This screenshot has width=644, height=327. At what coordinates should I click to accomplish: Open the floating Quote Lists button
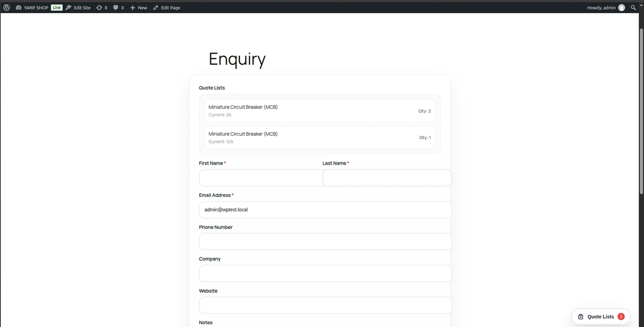(x=601, y=317)
